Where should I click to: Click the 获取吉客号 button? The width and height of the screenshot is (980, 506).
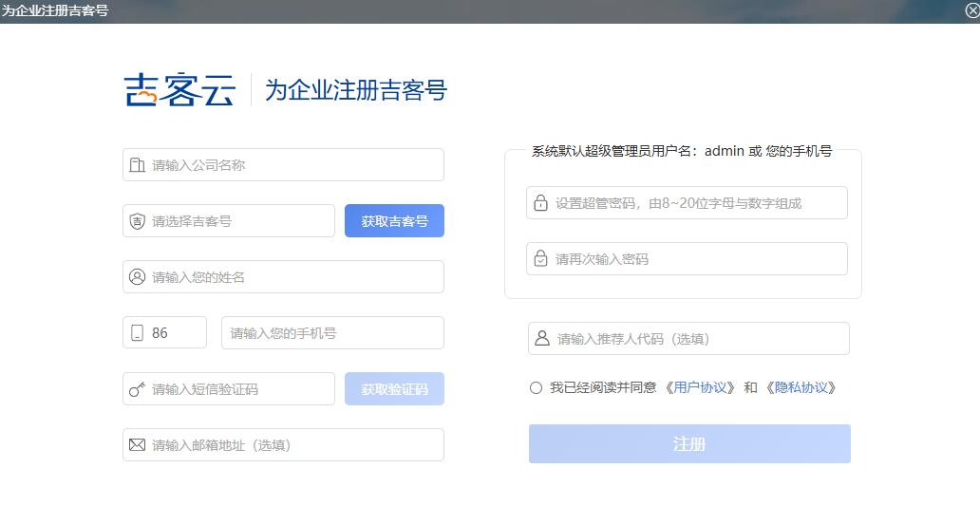tap(394, 220)
